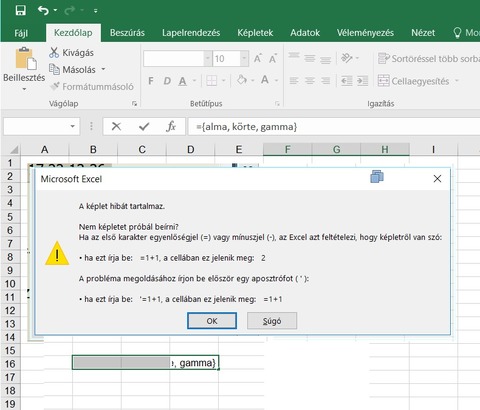This screenshot has width=480, height=410.
Task: Cancel formula entry with the X icon
Action: [116, 126]
